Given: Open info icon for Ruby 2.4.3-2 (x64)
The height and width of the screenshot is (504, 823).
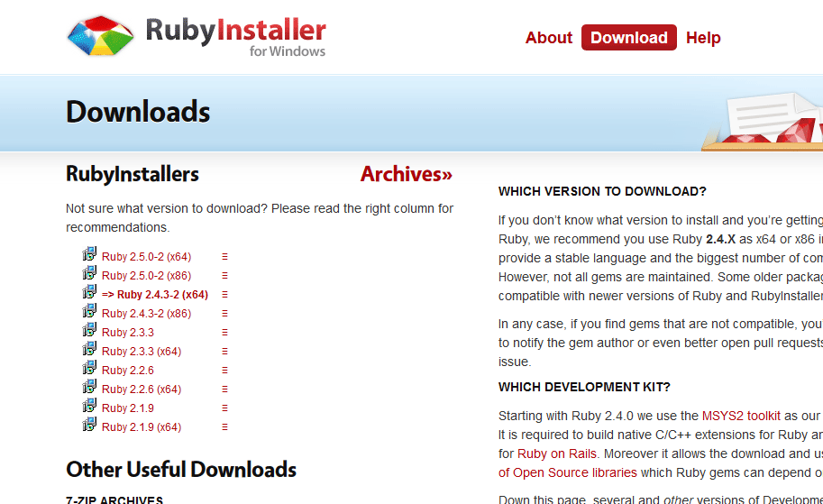Looking at the screenshot, I should [x=224, y=295].
